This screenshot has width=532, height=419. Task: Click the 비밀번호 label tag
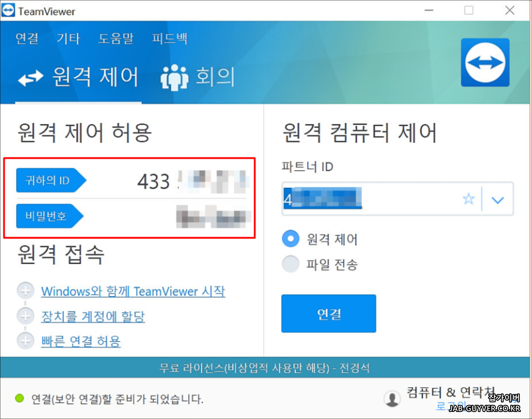click(50, 216)
